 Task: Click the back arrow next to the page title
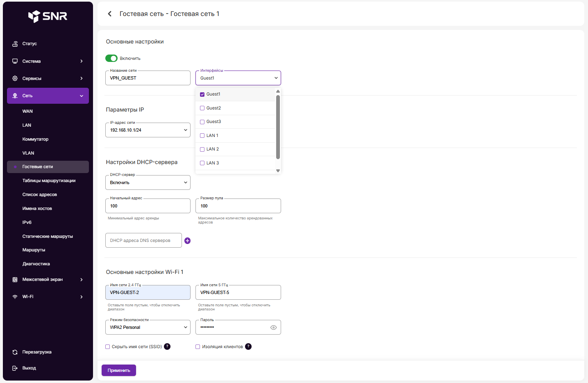coord(109,14)
